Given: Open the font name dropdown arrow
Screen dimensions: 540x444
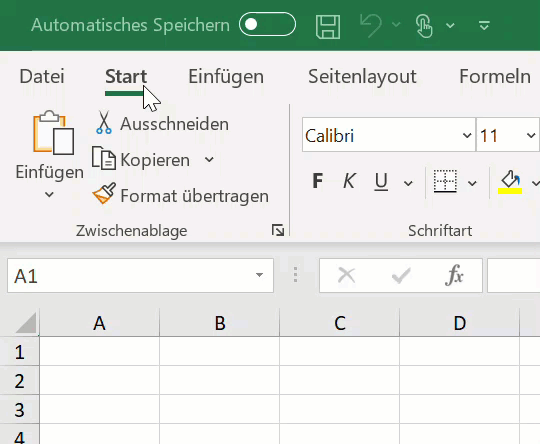Looking at the screenshot, I should (467, 135).
